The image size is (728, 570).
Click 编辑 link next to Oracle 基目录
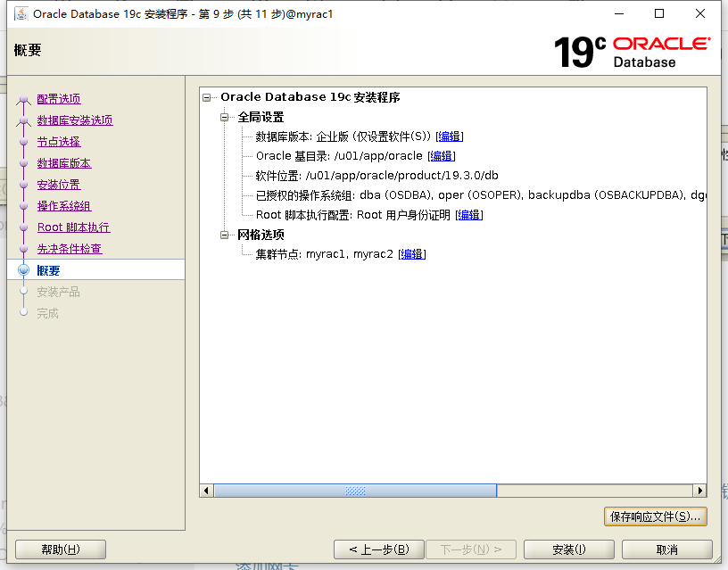[x=441, y=156]
